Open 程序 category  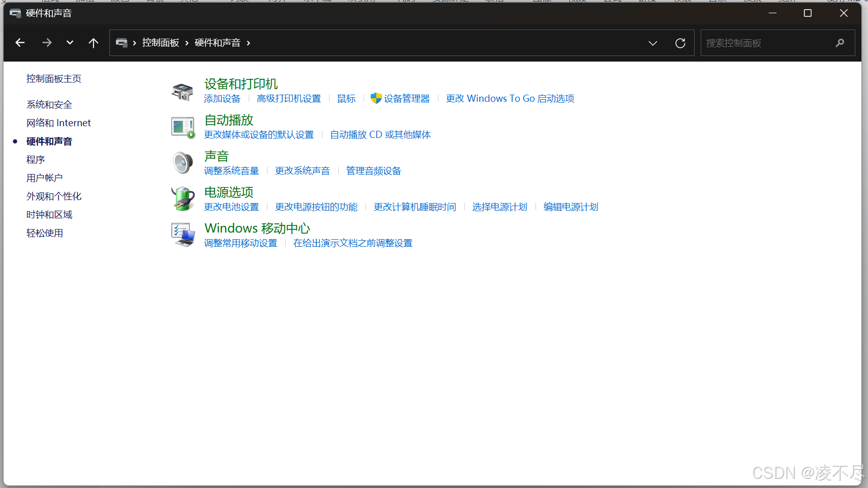36,160
